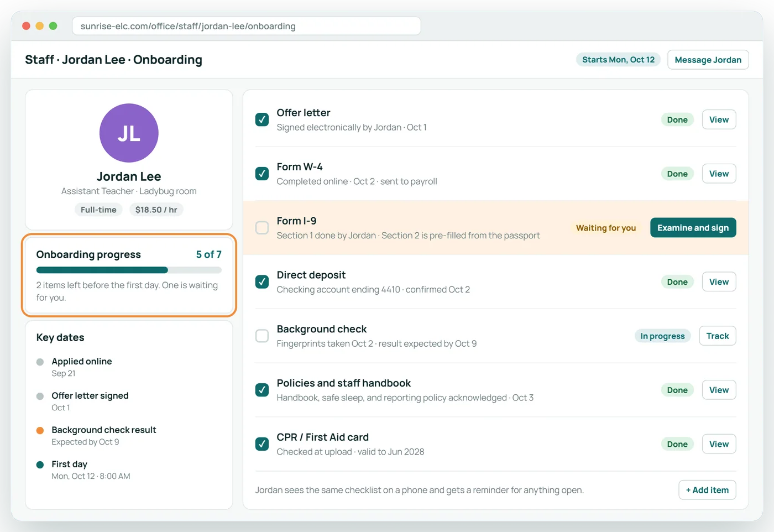Uncheck the Direct deposit checkbox
Image resolution: width=774 pixels, height=532 pixels.
[262, 282]
